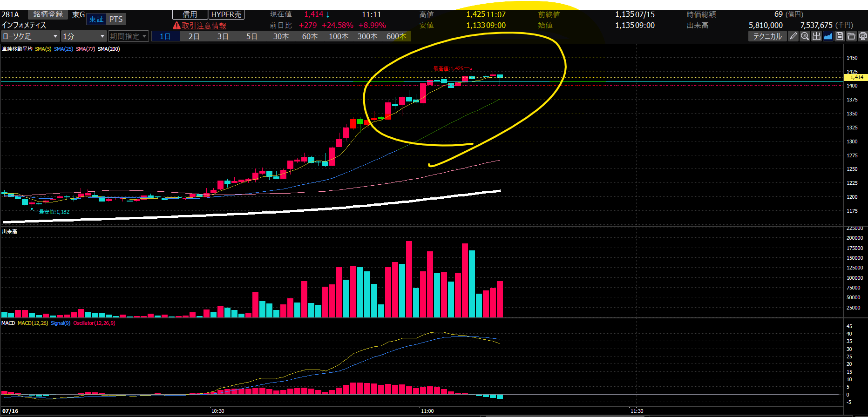Click the 11:30 time axis label
The height and width of the screenshot is (417, 868).
pyautogui.click(x=637, y=411)
